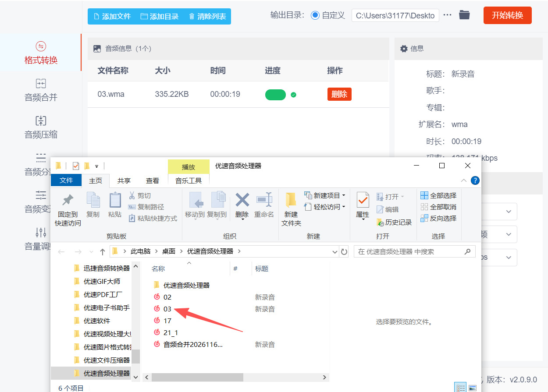This screenshot has height=392, width=548.
Task: Click the horizontal scrollbar in file list
Action: pos(197,377)
